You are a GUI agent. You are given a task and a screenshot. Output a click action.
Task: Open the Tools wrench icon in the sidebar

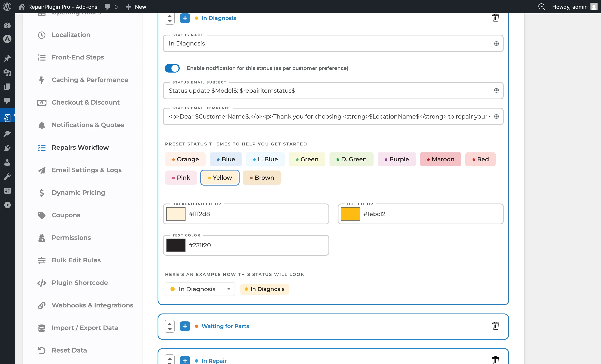tap(7, 176)
